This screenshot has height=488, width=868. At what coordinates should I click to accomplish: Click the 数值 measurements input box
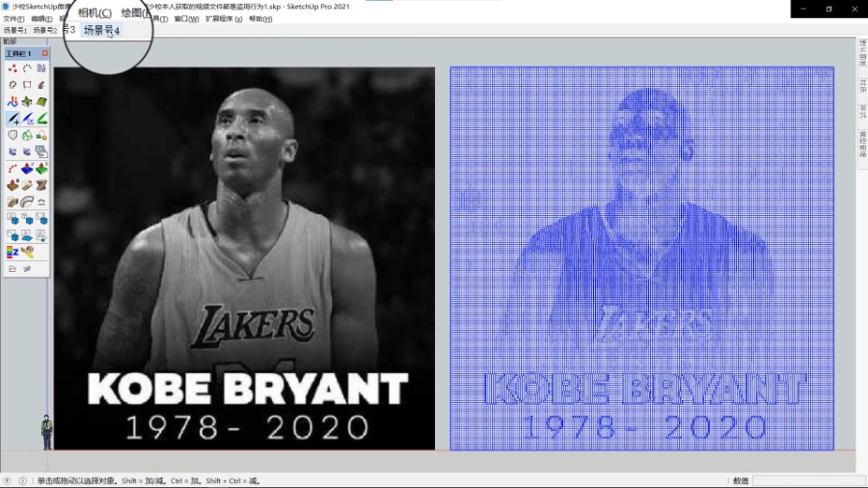(809, 481)
